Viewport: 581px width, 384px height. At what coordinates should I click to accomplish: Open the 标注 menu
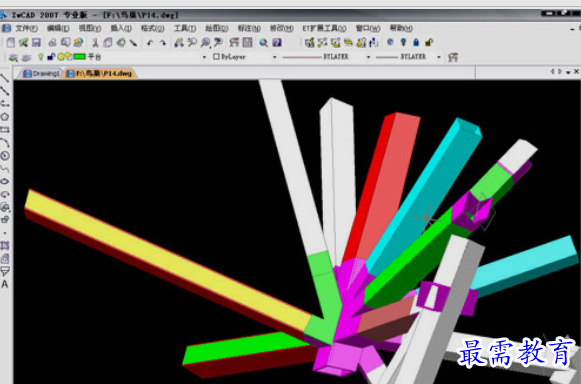249,28
